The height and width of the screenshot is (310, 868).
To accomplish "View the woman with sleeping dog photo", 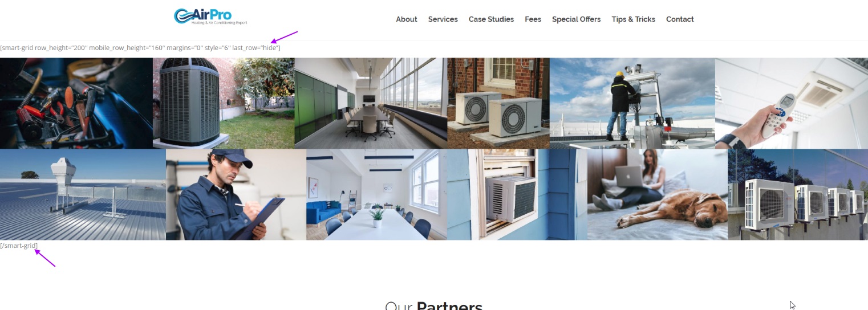I will coord(658,194).
